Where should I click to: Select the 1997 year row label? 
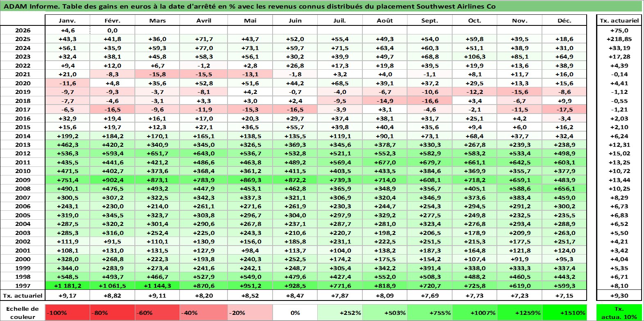coord(23,286)
